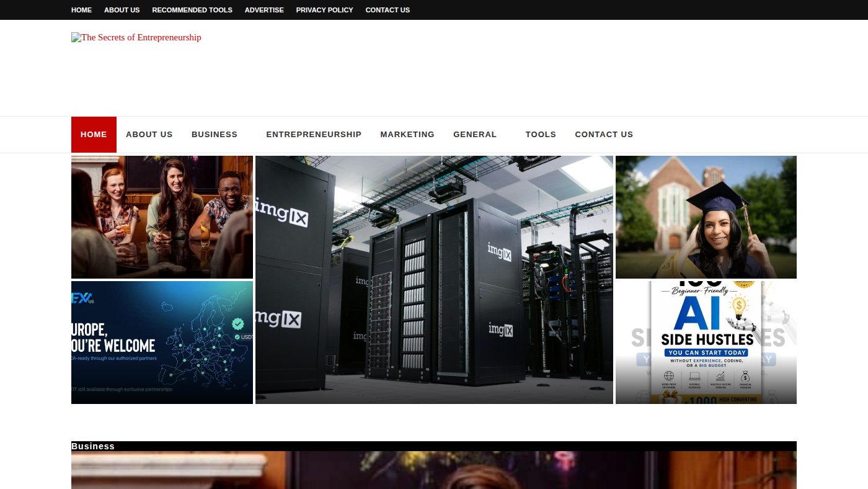Open the friends laughing at bar thumbnail

162,217
